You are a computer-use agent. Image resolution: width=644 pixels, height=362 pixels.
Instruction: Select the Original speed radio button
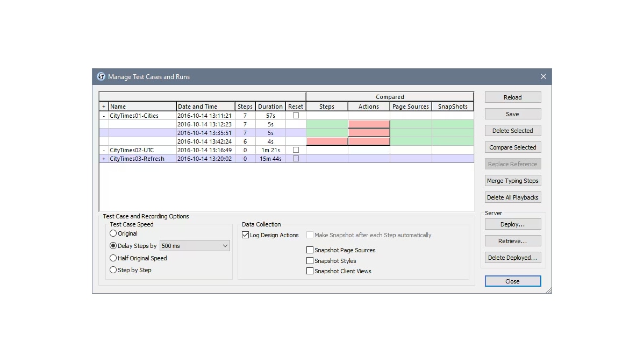[113, 233]
